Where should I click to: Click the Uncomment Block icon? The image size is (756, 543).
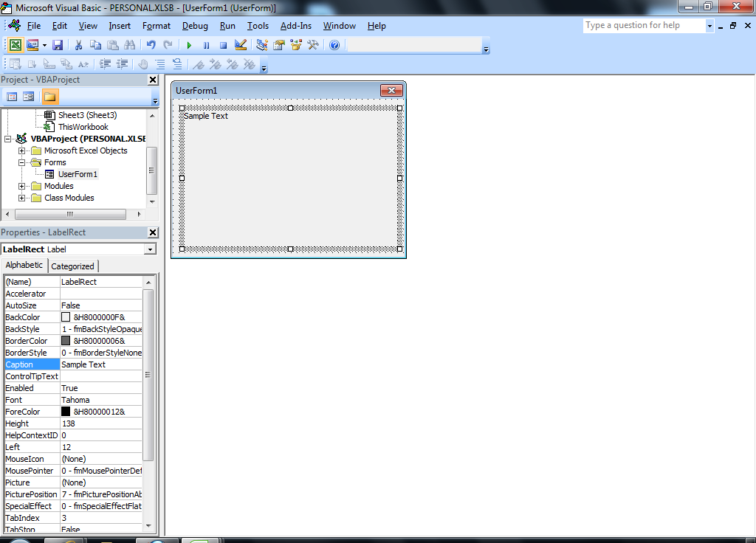(177, 63)
